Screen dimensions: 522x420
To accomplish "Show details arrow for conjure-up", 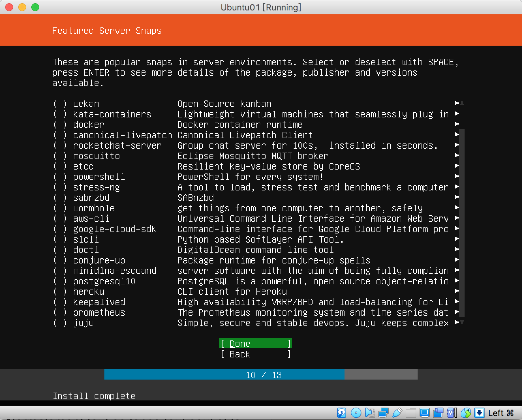I will (457, 260).
